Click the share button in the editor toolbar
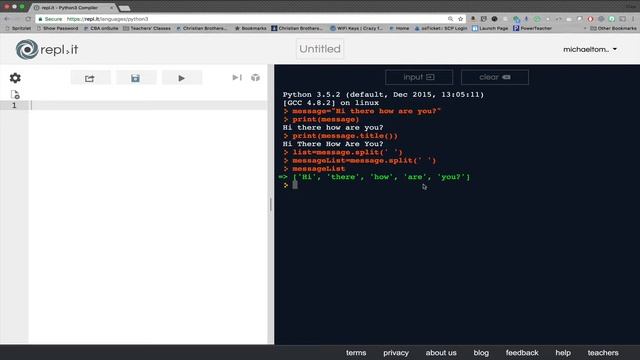 tap(90, 78)
